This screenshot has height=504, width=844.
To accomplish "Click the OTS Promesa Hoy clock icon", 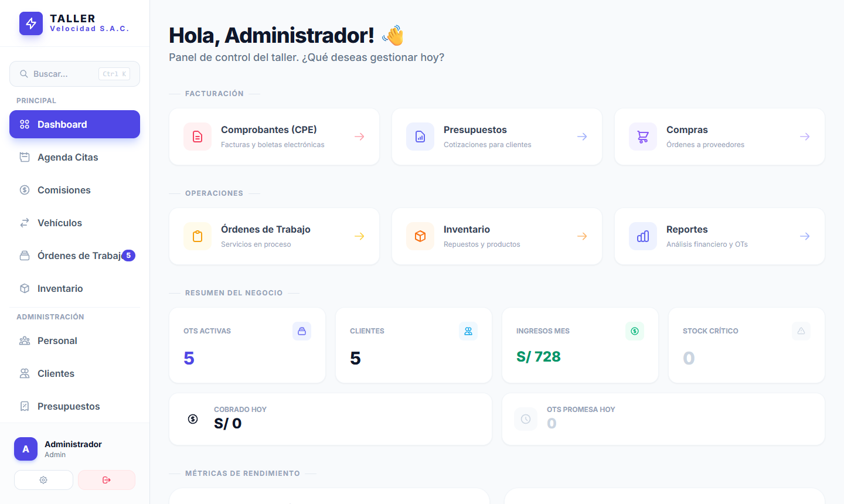I will 526,419.
